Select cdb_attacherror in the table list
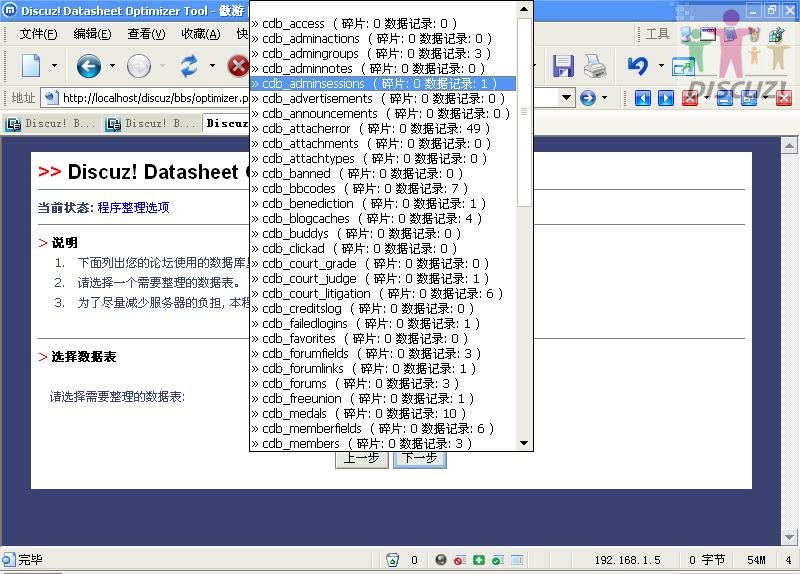 tap(383, 129)
